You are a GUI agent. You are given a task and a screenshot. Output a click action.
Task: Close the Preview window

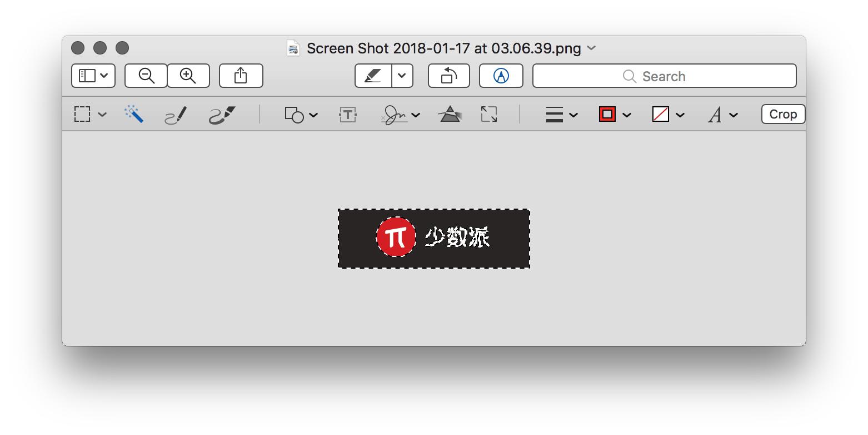78,48
